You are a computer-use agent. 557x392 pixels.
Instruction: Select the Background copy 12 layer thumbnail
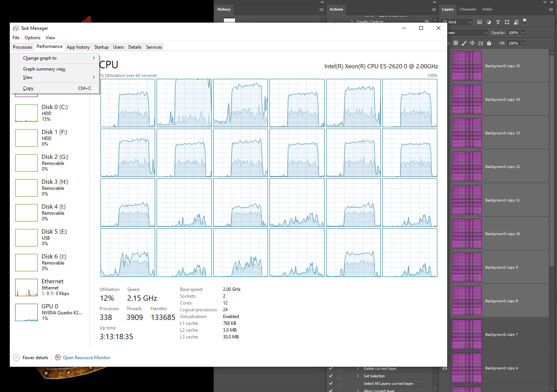click(467, 166)
